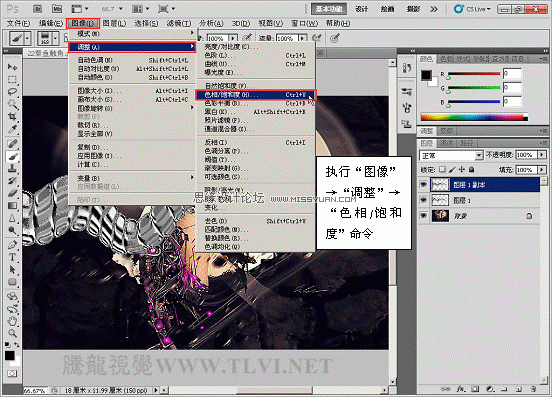This screenshot has width=552, height=397.
Task: Open the layer fill slider arrow
Action: 542,170
